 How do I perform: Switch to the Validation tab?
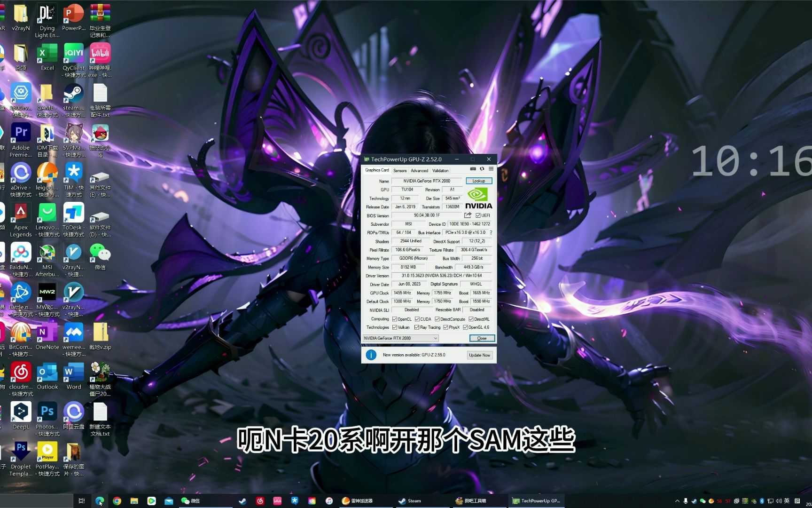[x=440, y=171]
